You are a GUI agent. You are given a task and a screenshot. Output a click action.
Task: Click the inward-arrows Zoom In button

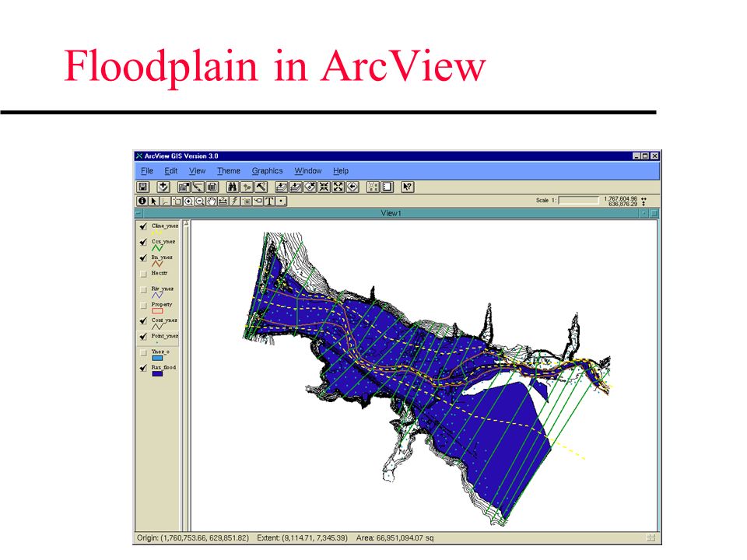(x=324, y=187)
